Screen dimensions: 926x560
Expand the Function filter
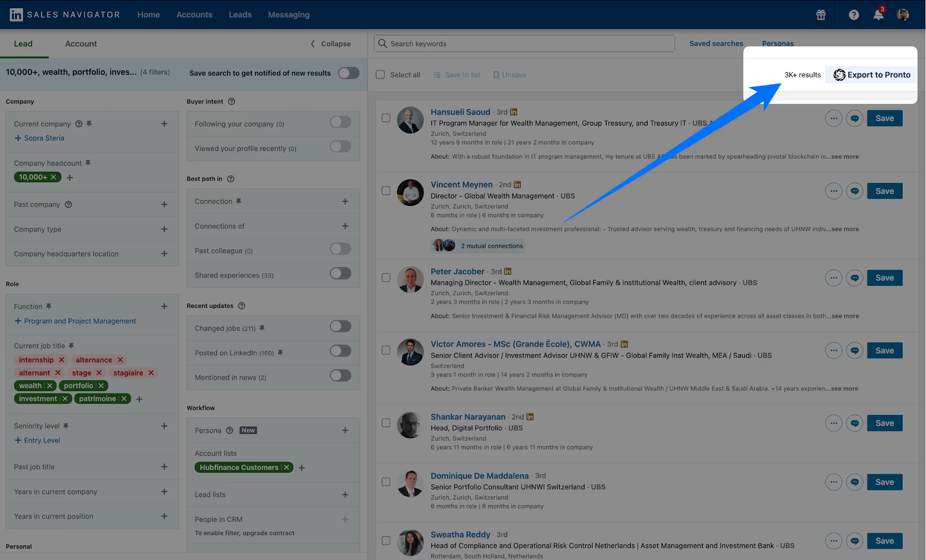(x=164, y=307)
